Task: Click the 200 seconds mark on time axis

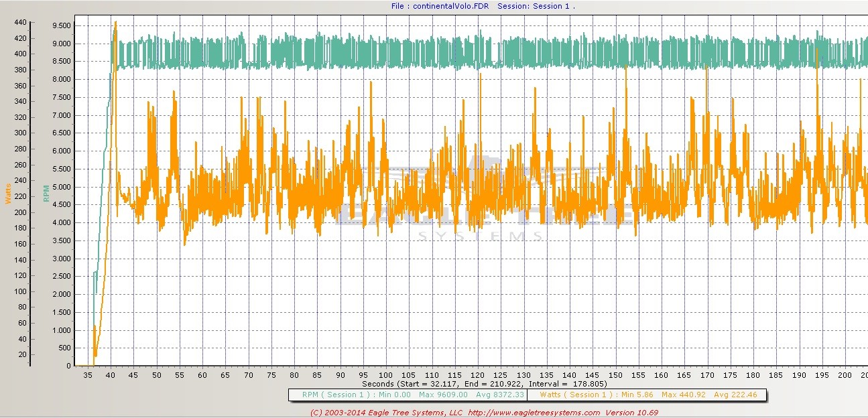Action: (x=845, y=375)
